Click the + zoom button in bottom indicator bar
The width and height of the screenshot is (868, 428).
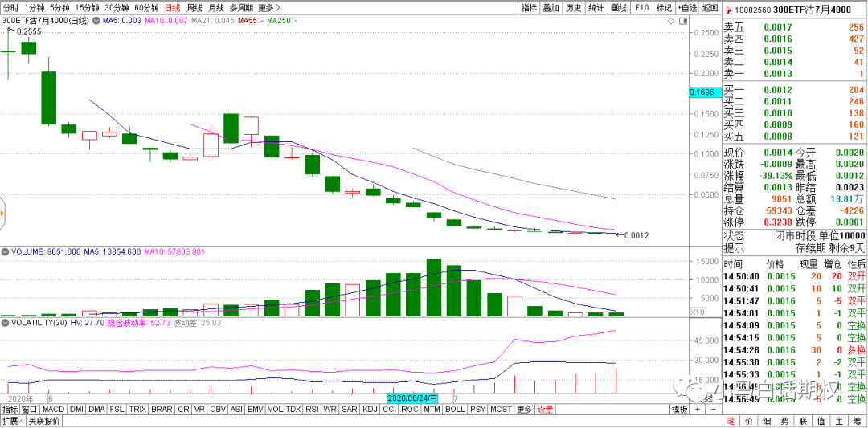point(698,409)
